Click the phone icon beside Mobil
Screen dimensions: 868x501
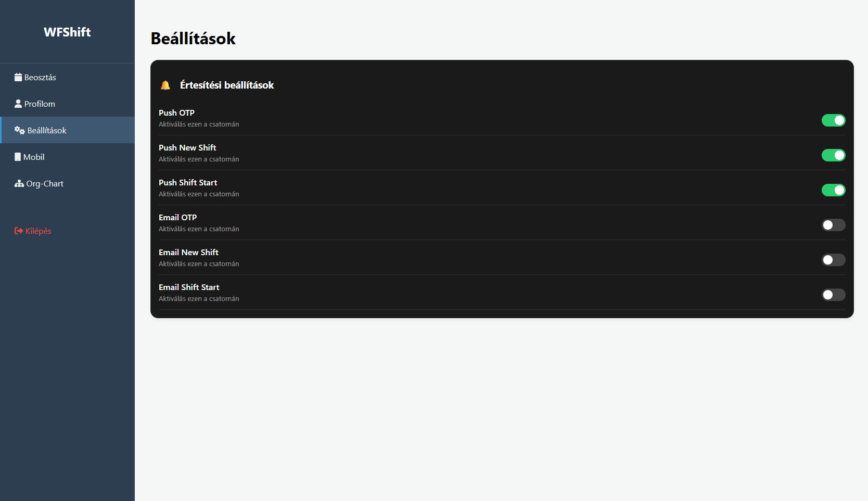18,157
